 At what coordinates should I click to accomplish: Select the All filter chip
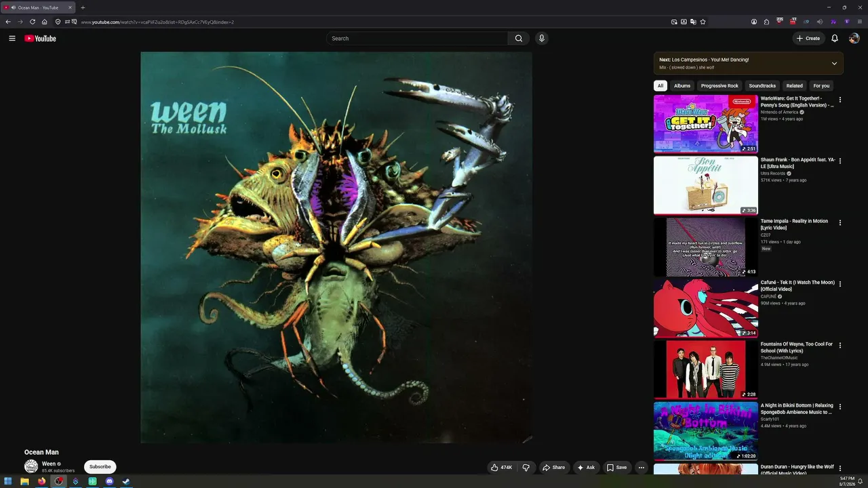[x=660, y=86]
